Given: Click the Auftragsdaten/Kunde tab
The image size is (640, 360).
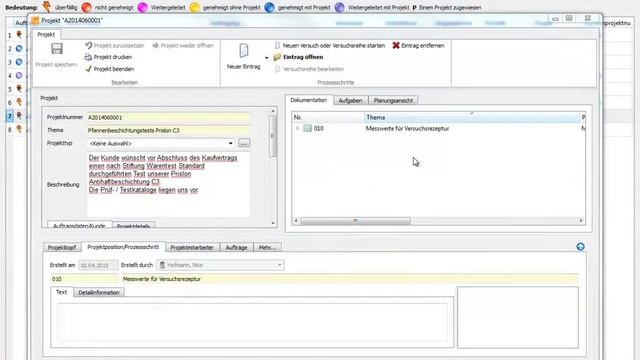Looking at the screenshot, I should click(79, 226).
